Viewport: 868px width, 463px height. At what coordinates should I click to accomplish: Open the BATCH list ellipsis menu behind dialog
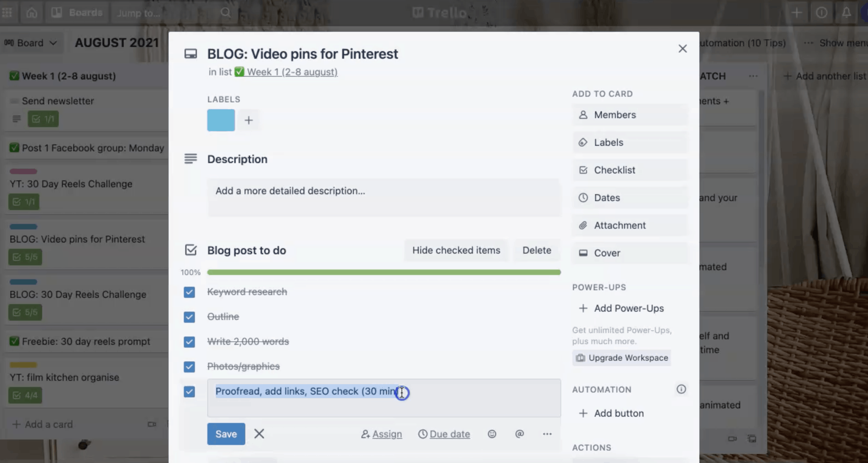(753, 76)
